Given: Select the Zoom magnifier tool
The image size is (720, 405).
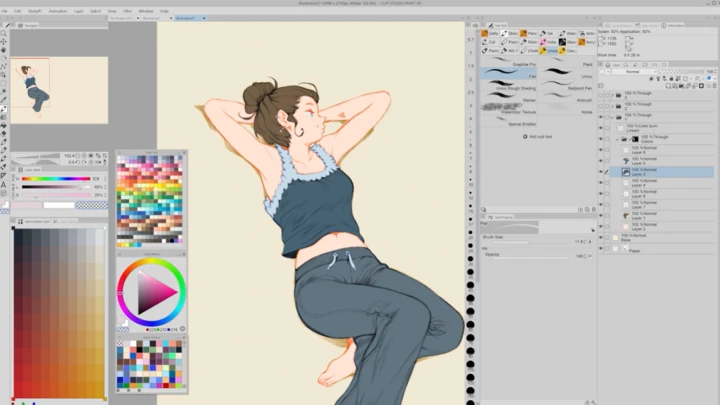Looking at the screenshot, I should tap(4, 34).
